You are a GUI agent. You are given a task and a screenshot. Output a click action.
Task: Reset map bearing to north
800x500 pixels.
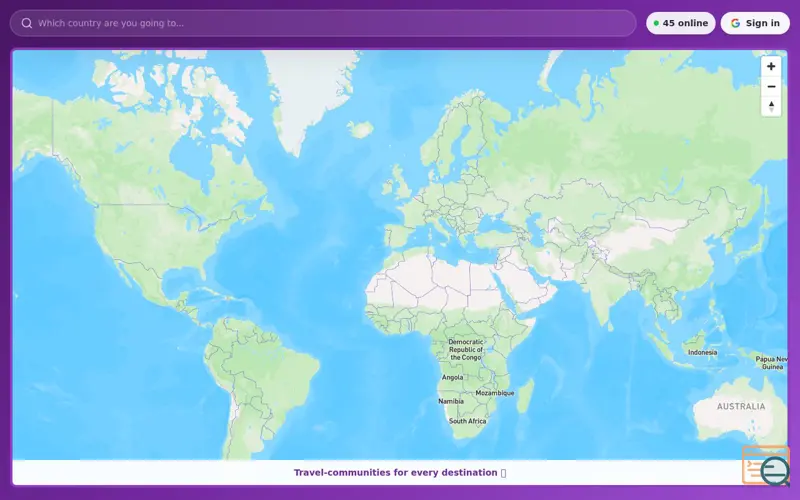click(771, 107)
